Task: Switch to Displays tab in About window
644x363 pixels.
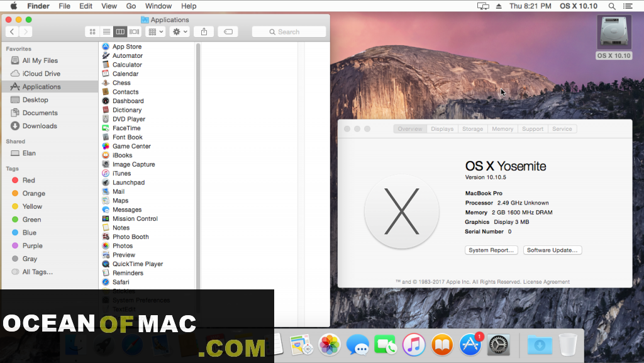Action: coord(442,129)
